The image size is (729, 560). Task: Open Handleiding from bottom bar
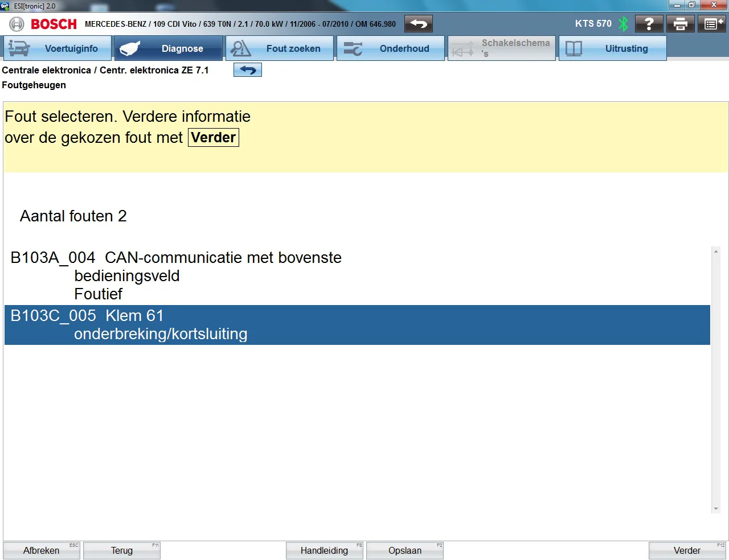(x=324, y=550)
